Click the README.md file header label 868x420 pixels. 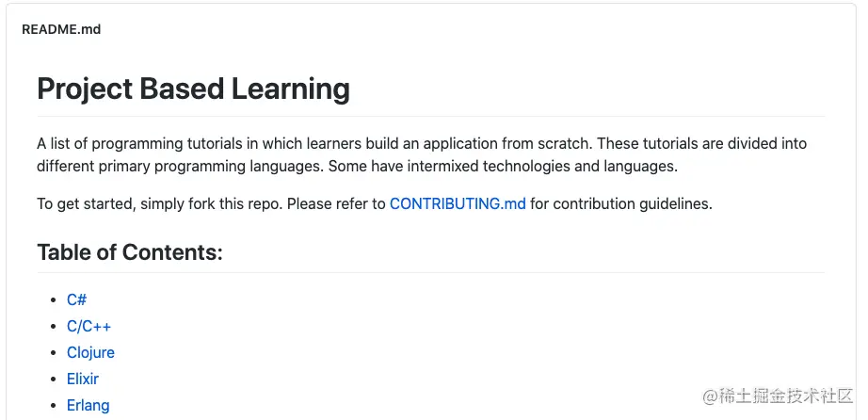pos(61,29)
